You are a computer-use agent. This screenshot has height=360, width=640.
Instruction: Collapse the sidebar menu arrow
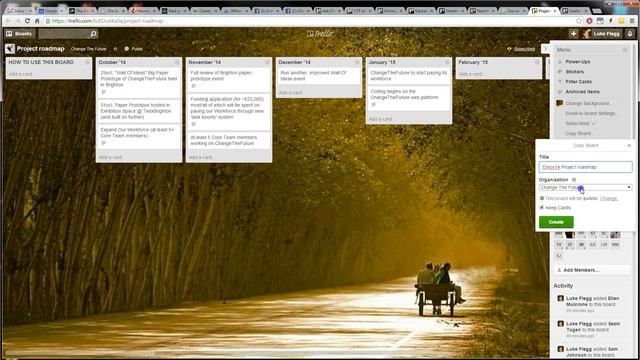point(545,49)
